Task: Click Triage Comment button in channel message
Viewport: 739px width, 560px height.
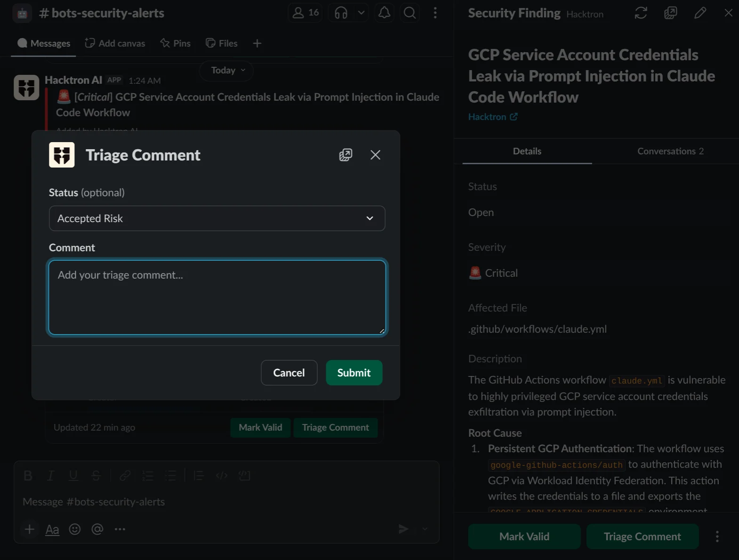Action: tap(336, 427)
